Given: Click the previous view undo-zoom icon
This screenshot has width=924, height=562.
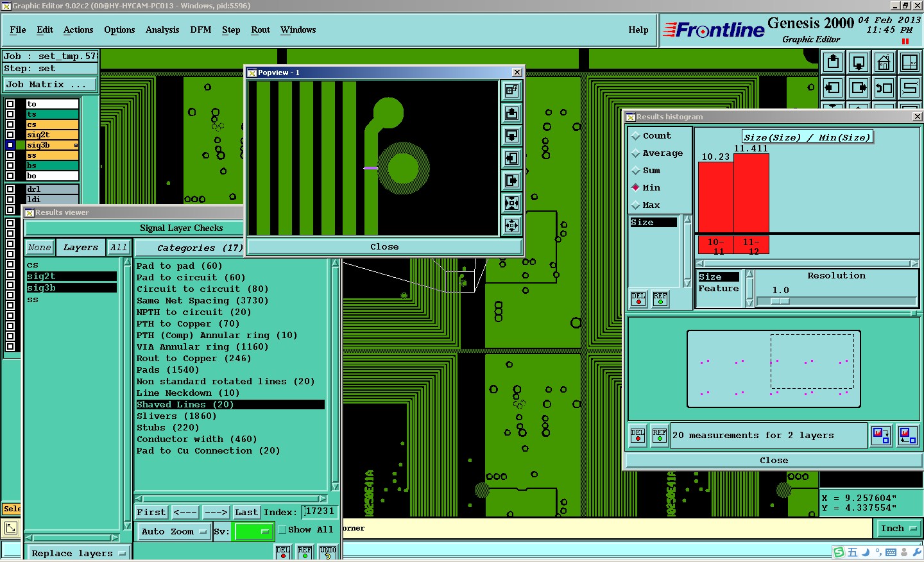Looking at the screenshot, I should tap(884, 88).
